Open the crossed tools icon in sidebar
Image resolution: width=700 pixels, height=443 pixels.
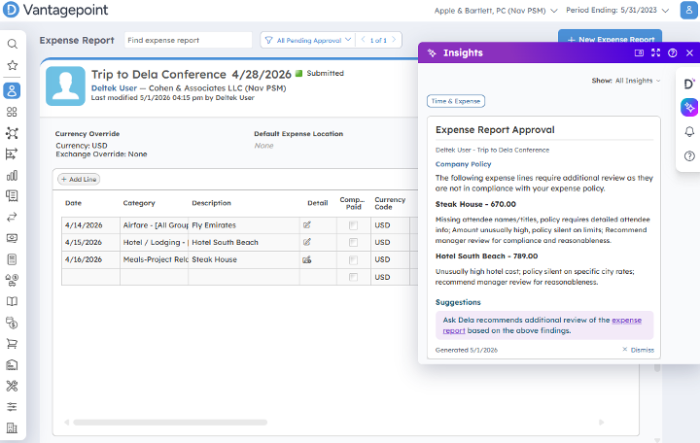tap(12, 386)
